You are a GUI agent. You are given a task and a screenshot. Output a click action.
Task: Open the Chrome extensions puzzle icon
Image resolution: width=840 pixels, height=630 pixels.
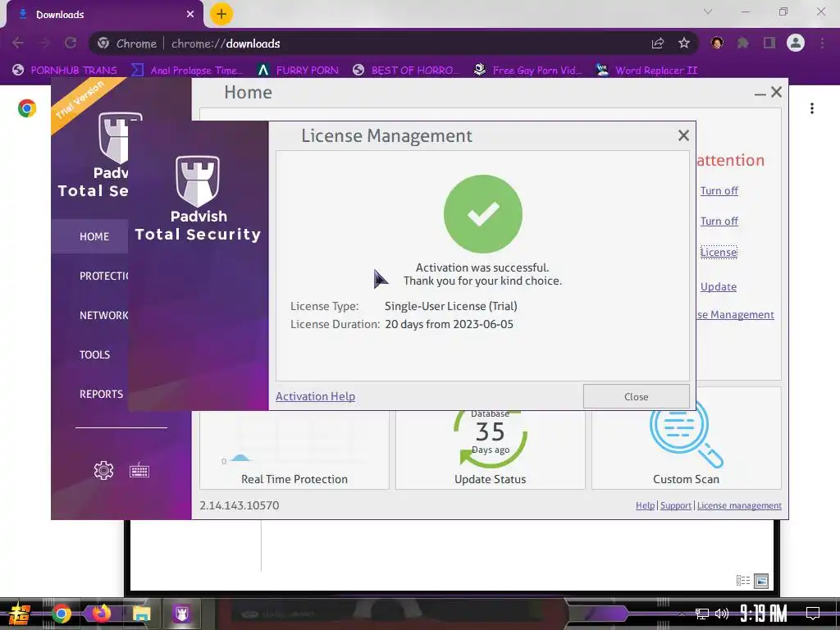tap(742, 43)
